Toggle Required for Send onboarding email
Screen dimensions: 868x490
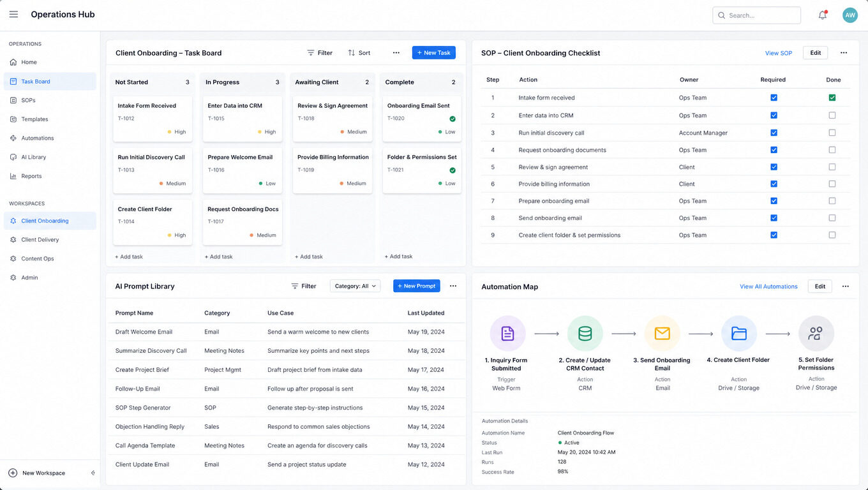coord(774,218)
